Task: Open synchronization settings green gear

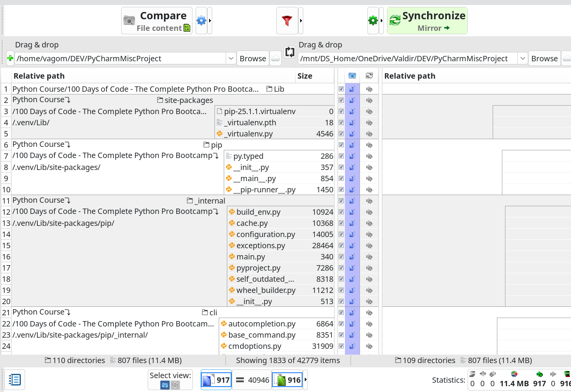Action: tap(373, 21)
